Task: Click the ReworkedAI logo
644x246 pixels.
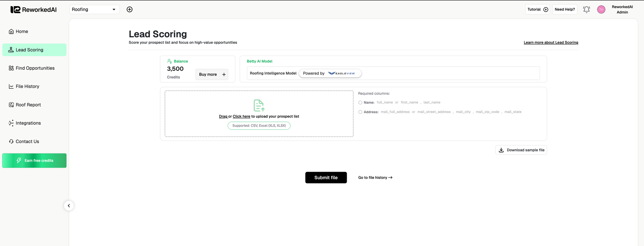Action: pos(33,10)
